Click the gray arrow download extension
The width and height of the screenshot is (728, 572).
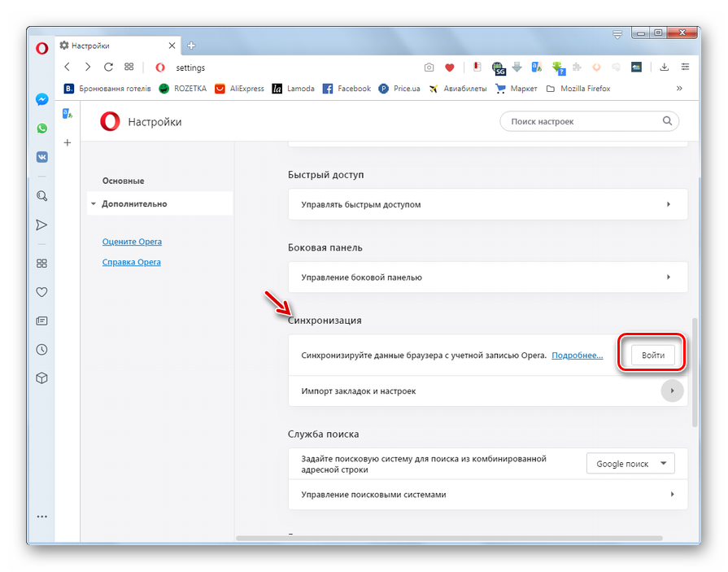(x=517, y=68)
